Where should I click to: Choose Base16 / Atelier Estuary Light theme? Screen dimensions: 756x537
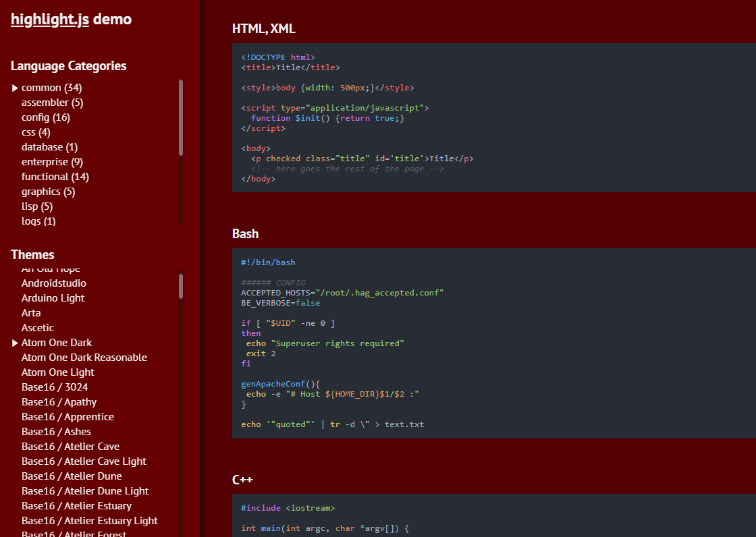(90, 521)
